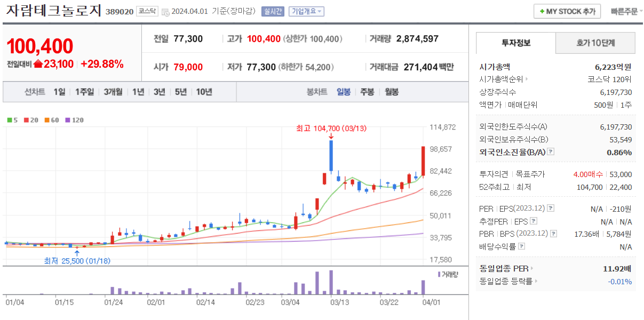Click the 동일업종 PER link
This screenshot has width=644, height=320.
click(504, 269)
